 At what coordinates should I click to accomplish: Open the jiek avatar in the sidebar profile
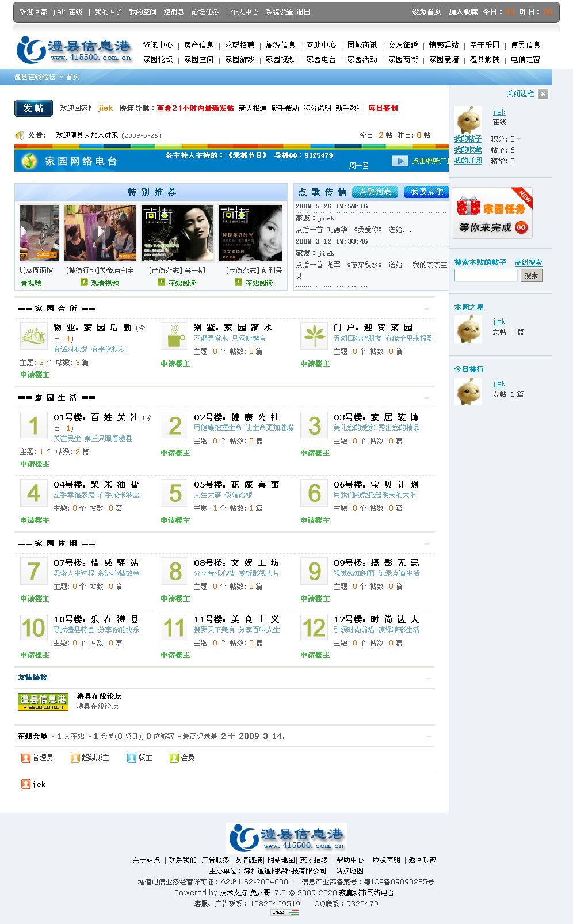pos(468,119)
